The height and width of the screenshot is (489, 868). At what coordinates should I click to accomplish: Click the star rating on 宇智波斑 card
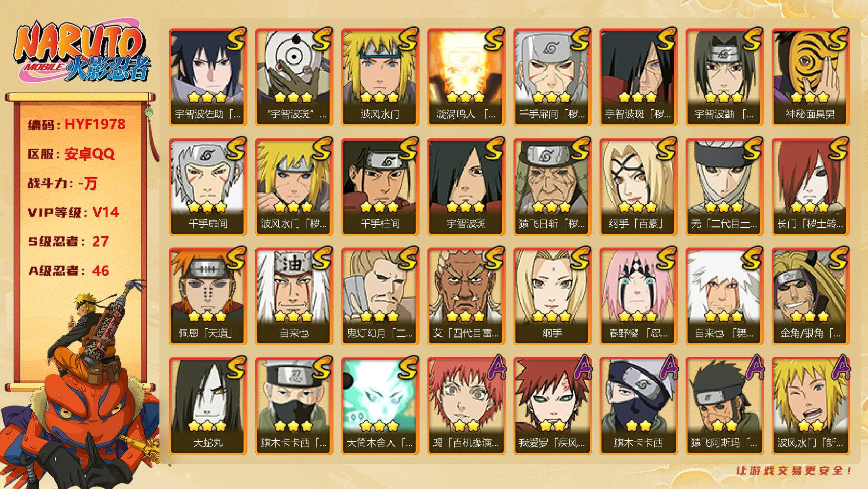click(x=466, y=207)
